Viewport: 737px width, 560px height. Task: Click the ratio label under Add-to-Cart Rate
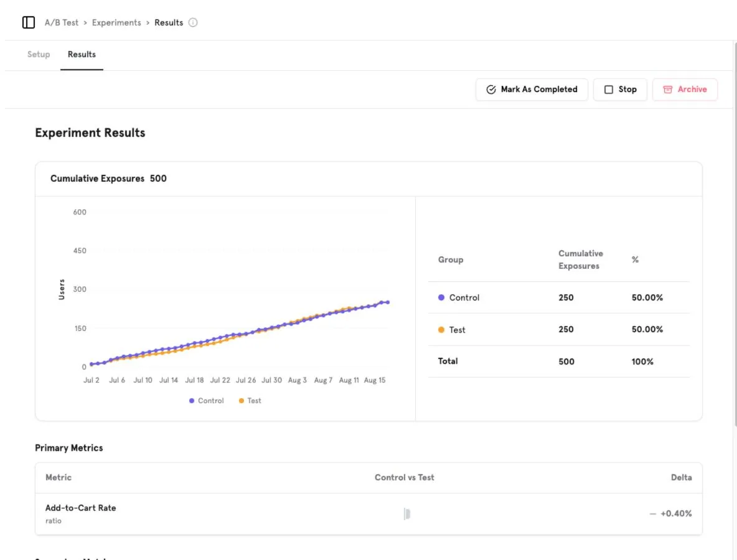(53, 521)
